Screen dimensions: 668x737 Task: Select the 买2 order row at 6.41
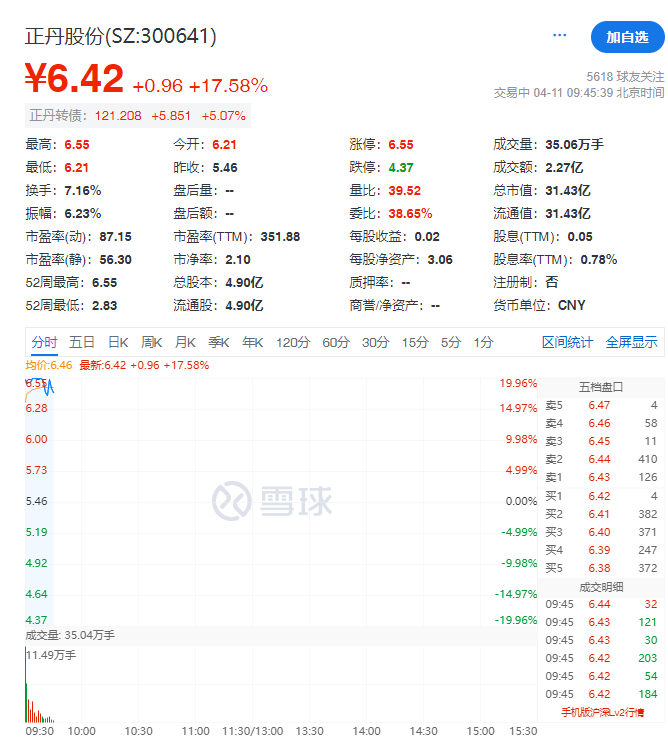point(601,514)
